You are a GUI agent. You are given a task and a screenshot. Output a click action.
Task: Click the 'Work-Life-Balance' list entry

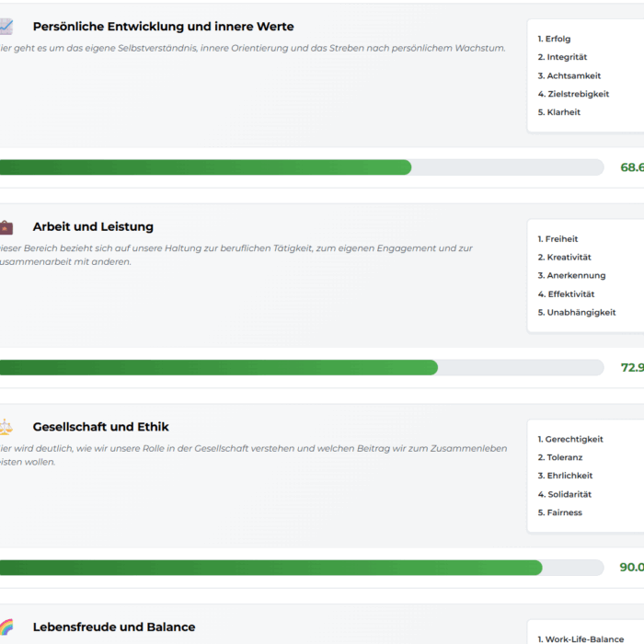tap(584, 639)
